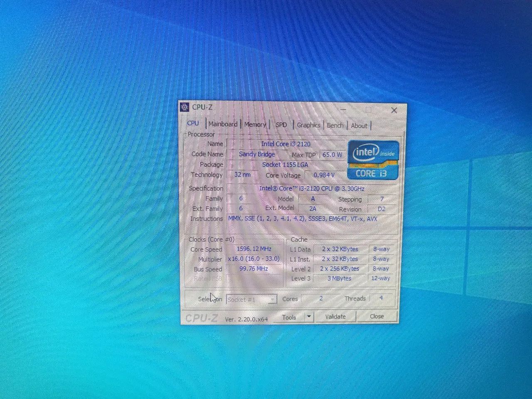Click the Model value A
This screenshot has width=532, height=399.
click(313, 199)
